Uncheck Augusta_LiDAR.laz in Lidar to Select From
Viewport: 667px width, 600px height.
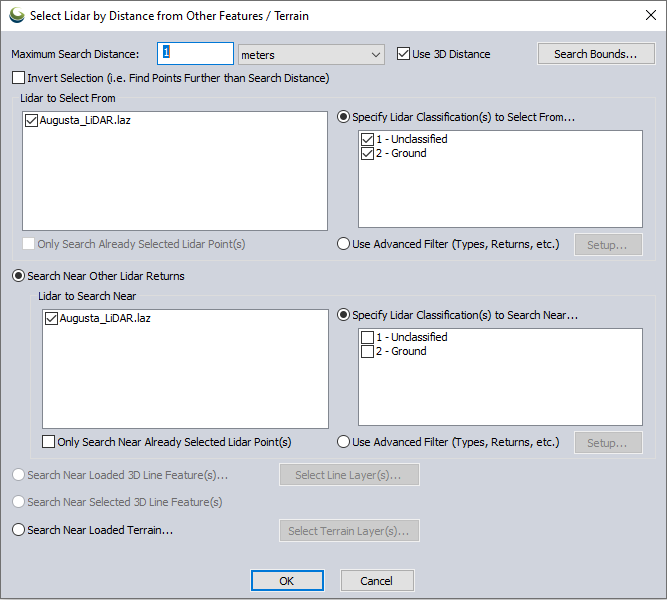tap(31, 121)
